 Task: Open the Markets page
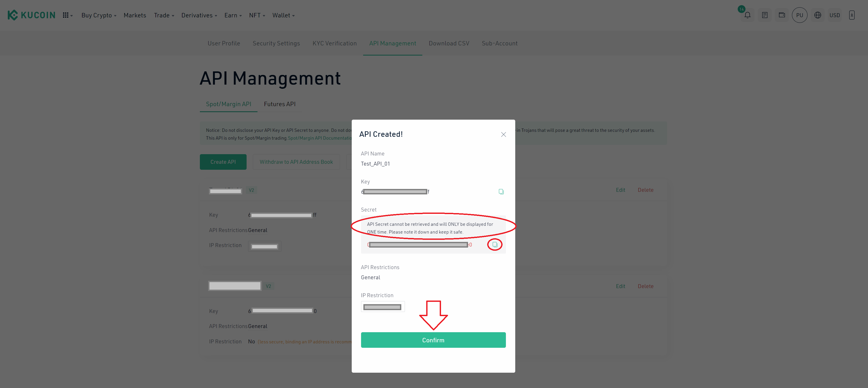(135, 15)
